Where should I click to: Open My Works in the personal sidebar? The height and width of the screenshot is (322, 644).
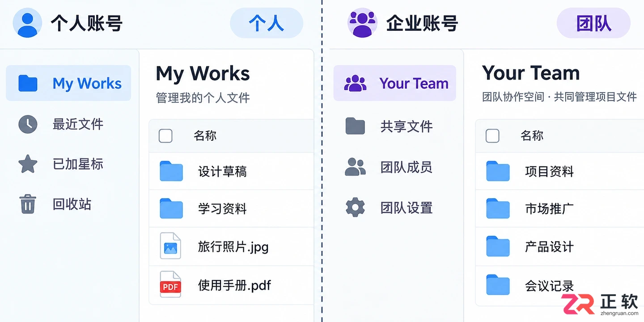tap(68, 83)
